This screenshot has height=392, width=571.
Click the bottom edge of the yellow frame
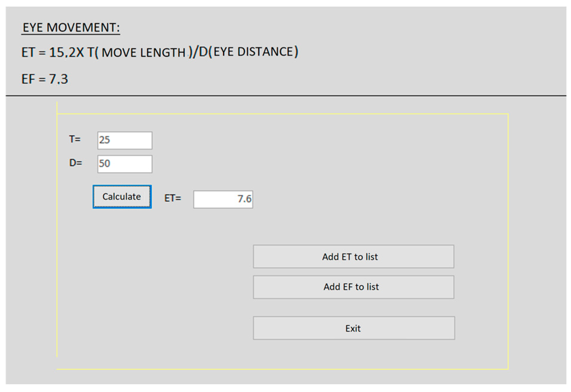pos(282,369)
